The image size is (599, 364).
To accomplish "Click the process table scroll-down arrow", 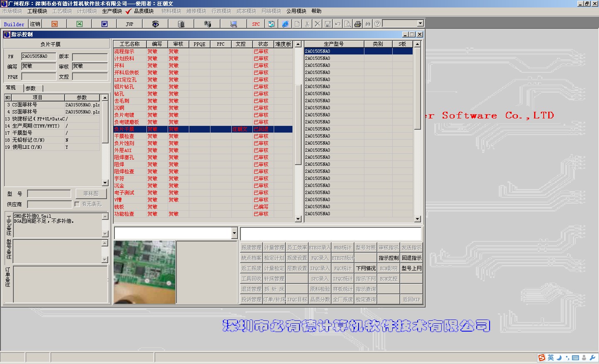I will pyautogui.click(x=298, y=219).
